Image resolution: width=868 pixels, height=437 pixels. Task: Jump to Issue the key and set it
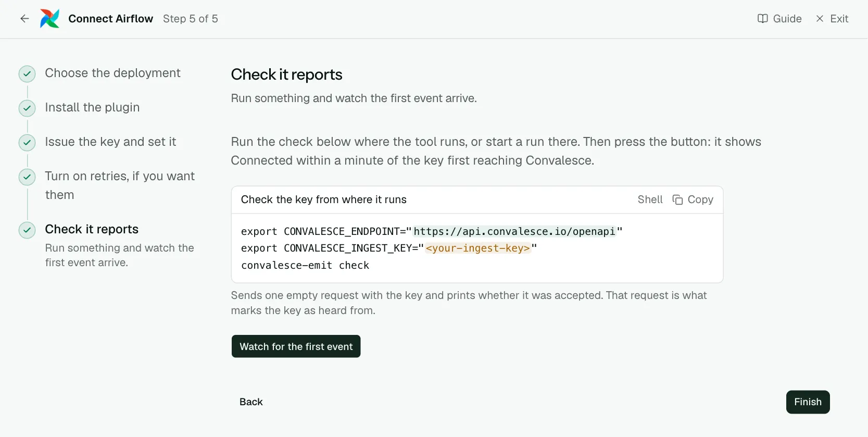[110, 142]
